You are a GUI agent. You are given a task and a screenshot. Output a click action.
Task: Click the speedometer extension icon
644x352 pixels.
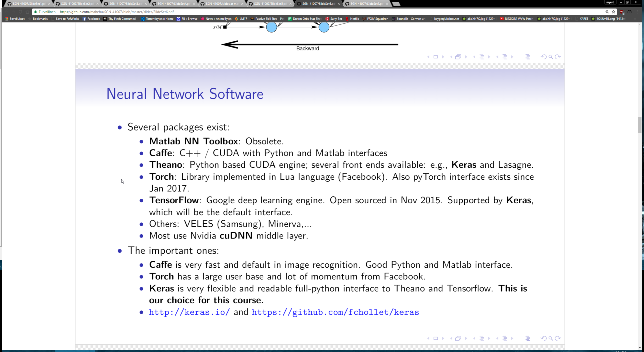[629, 12]
